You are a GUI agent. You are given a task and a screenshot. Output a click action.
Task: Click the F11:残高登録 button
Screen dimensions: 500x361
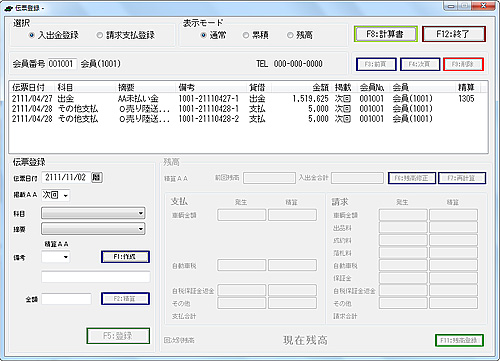coord(459,340)
